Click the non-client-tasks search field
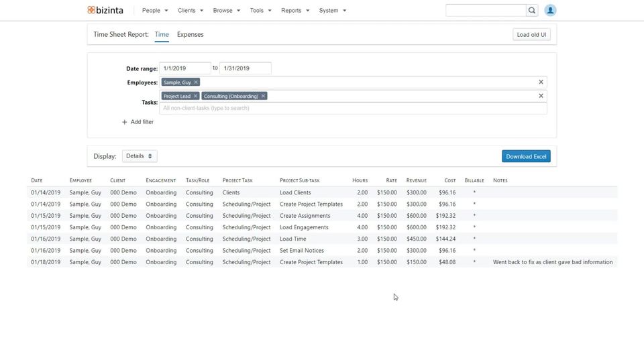 354,108
